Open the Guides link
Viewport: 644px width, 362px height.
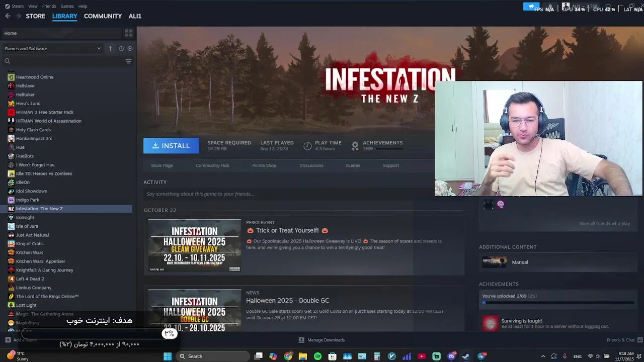pyautogui.click(x=353, y=165)
